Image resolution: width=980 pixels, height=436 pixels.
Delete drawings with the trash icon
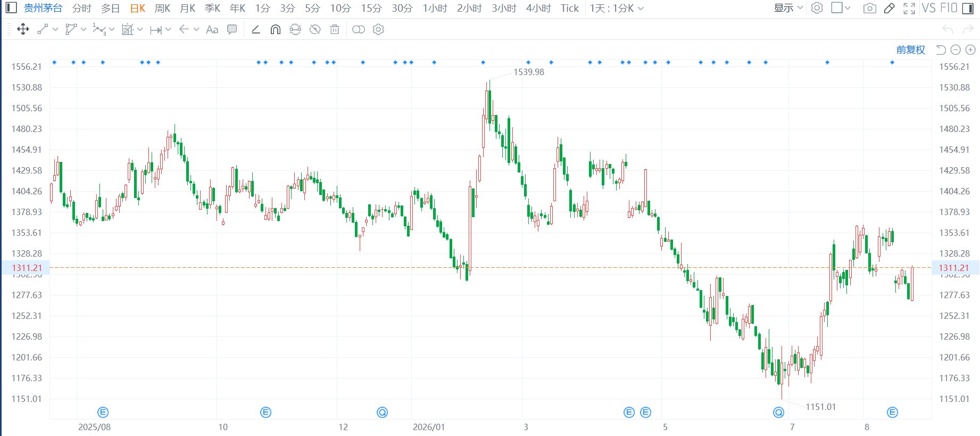pyautogui.click(x=335, y=29)
